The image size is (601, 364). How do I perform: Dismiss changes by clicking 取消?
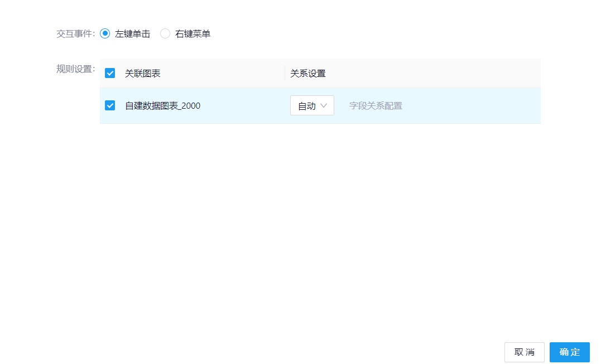coord(524,352)
